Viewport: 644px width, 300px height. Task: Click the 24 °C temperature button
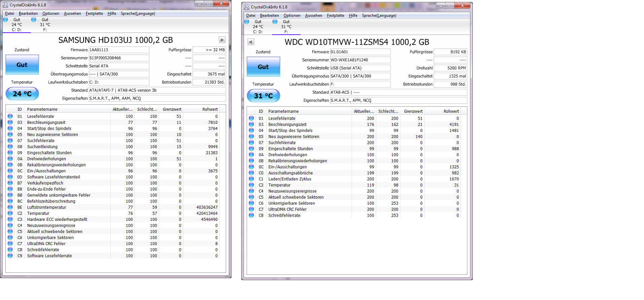tap(22, 94)
